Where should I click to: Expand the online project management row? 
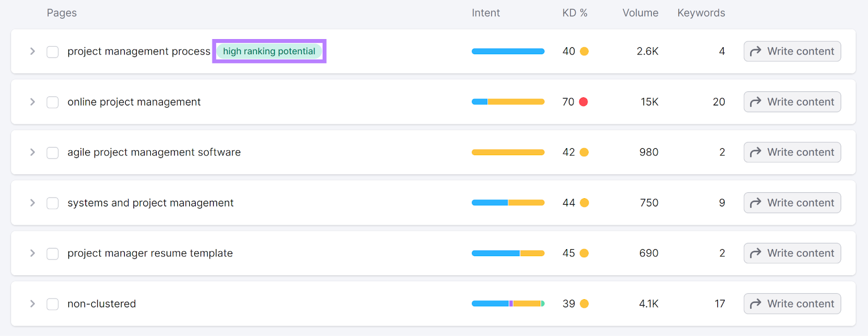[33, 102]
